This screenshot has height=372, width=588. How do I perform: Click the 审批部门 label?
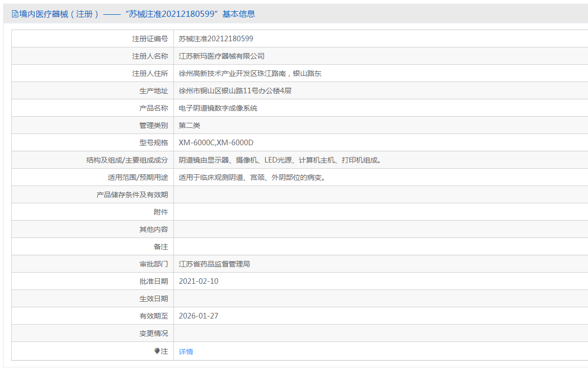[x=154, y=264]
